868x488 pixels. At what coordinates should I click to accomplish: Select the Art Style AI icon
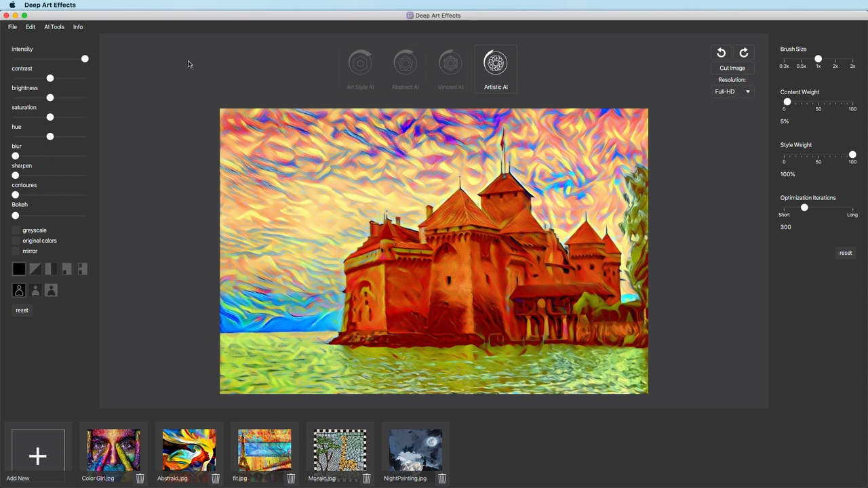(360, 62)
